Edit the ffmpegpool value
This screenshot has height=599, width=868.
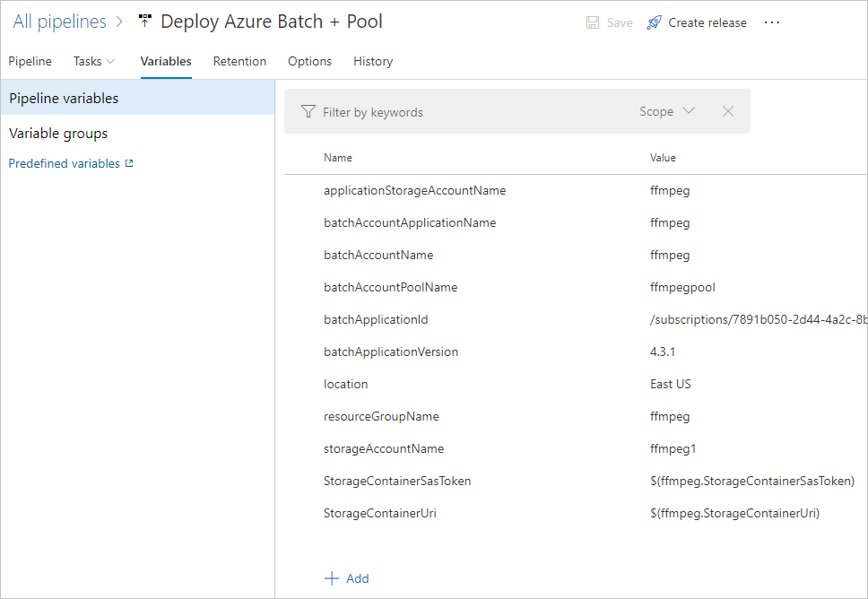(682, 288)
